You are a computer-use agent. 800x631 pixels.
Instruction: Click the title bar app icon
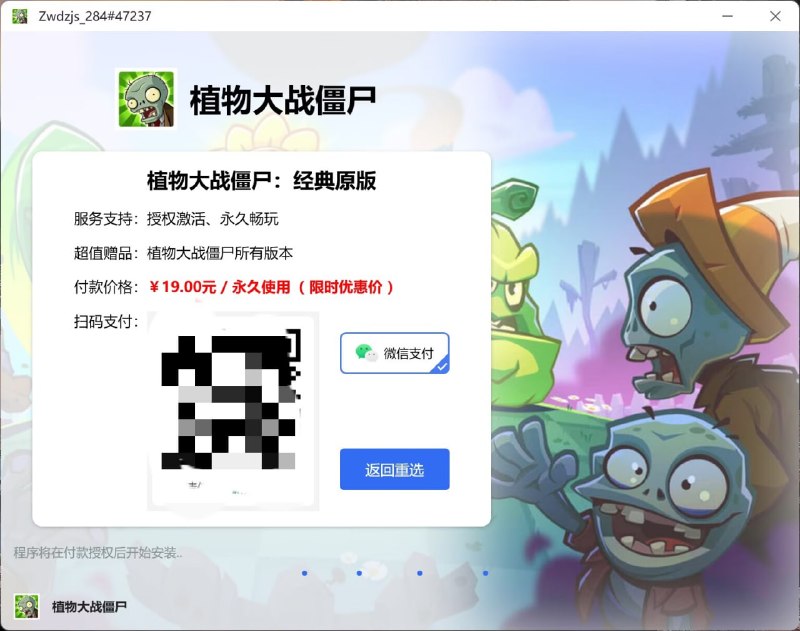point(20,16)
